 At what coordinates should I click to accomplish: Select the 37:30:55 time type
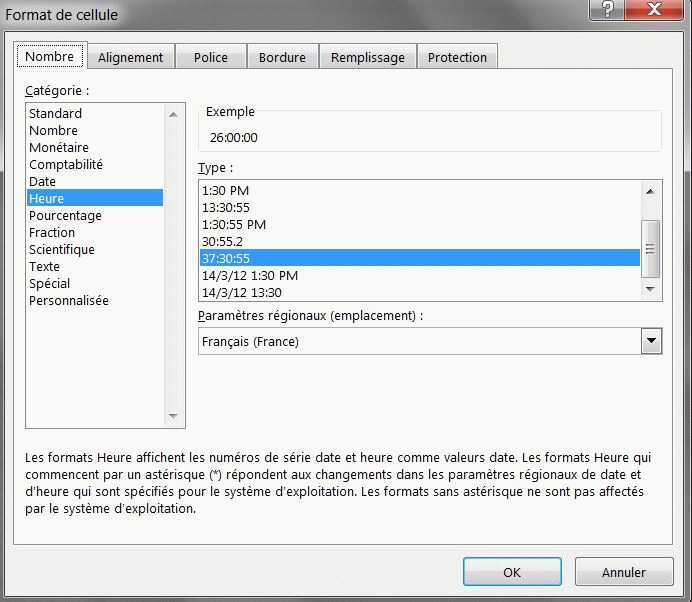click(x=420, y=258)
